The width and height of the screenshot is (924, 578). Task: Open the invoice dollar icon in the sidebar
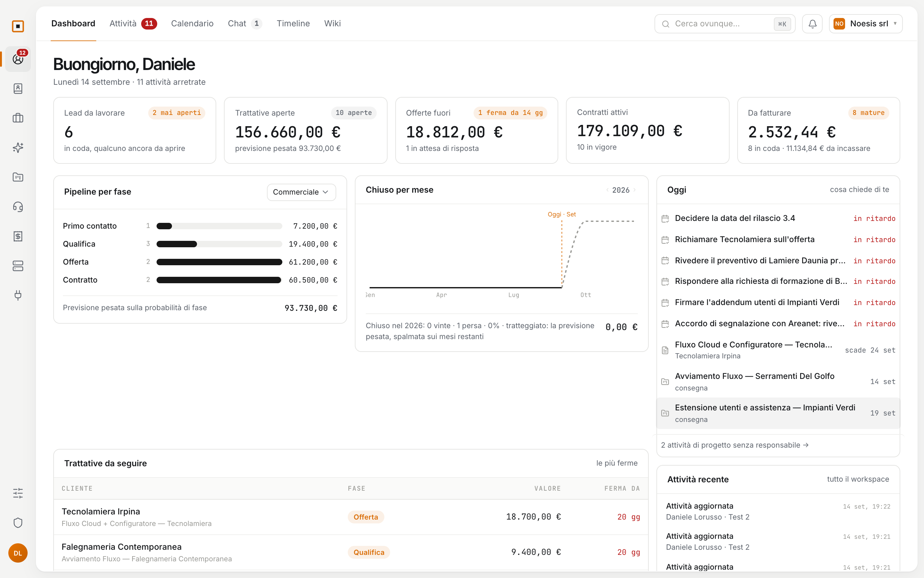pos(18,236)
